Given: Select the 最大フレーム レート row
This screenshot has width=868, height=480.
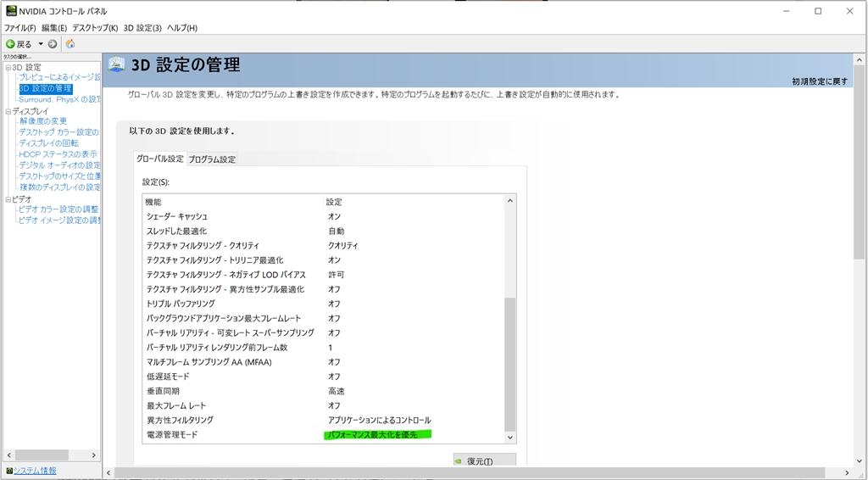Looking at the screenshot, I should [x=324, y=405].
